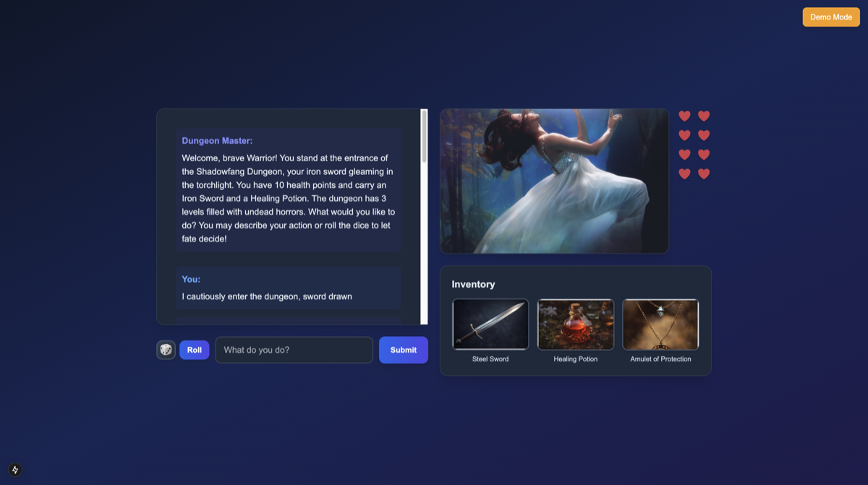
Task: Select the Steel Sword inventory image
Action: [490, 325]
